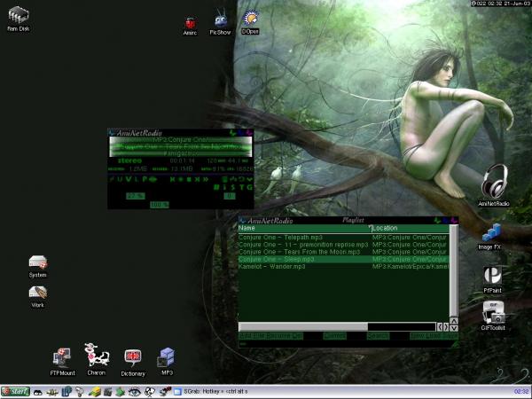Open the PicShow desktop icon

(220, 23)
